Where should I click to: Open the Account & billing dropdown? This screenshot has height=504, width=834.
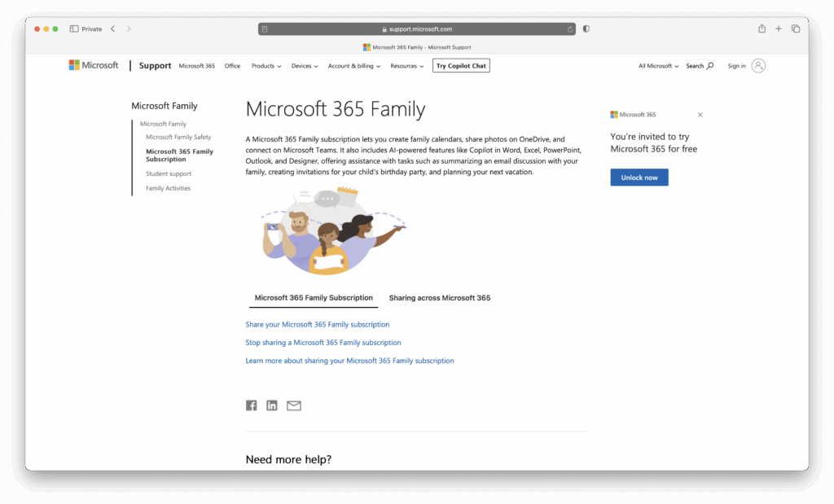click(x=354, y=66)
